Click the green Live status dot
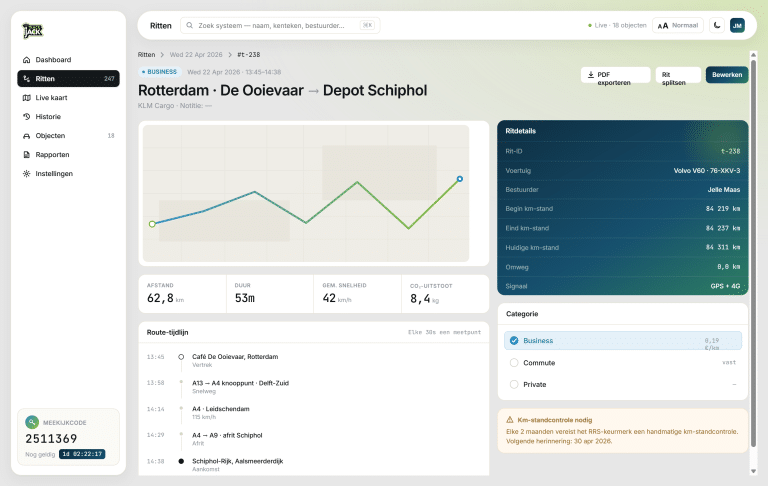768x486 pixels. [x=590, y=25]
